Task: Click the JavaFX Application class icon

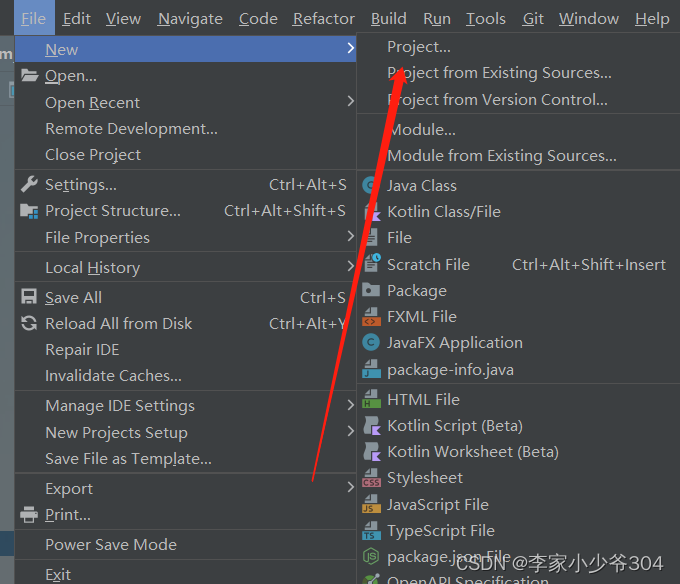Action: [x=371, y=343]
